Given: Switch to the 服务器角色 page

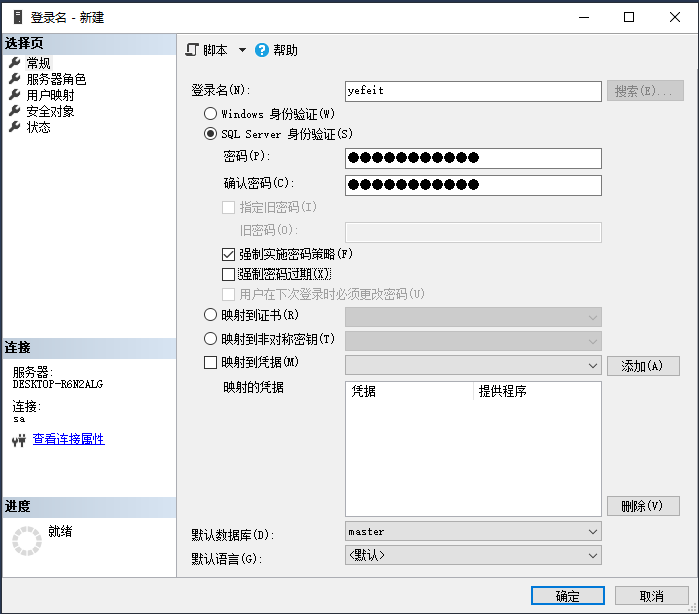Looking at the screenshot, I should click(56, 79).
